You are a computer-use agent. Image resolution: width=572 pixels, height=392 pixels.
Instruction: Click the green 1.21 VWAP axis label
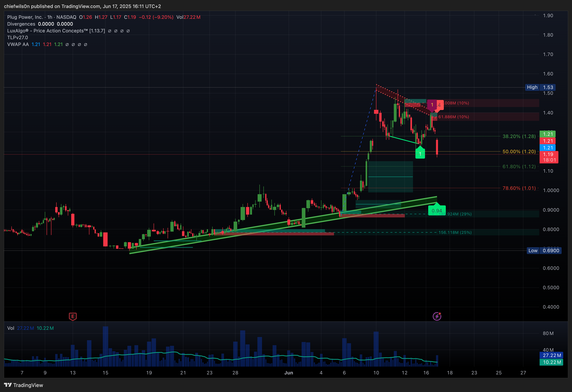coord(548,134)
